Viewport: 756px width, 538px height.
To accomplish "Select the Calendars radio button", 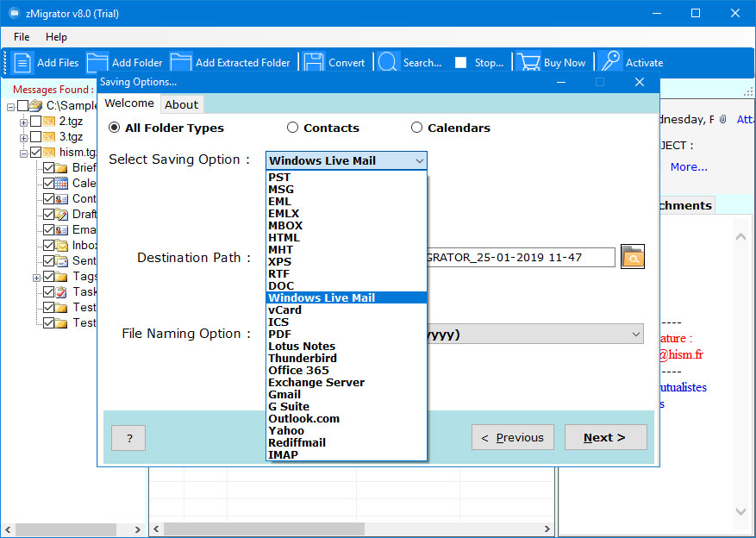I will [416, 128].
